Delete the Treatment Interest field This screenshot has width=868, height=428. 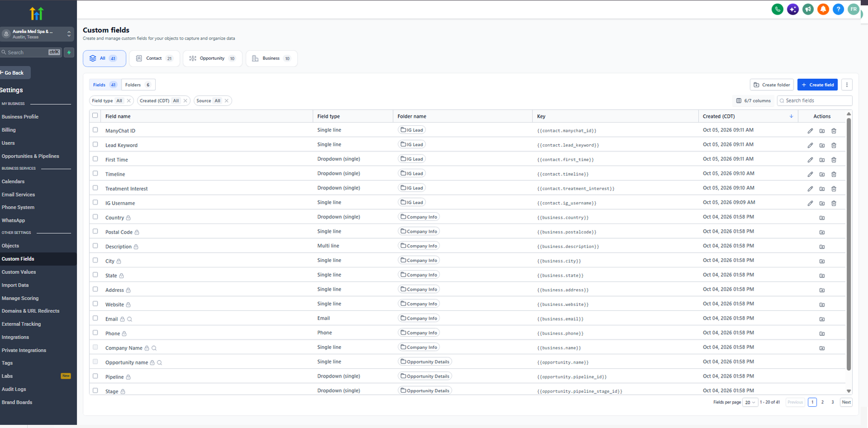[x=834, y=189]
